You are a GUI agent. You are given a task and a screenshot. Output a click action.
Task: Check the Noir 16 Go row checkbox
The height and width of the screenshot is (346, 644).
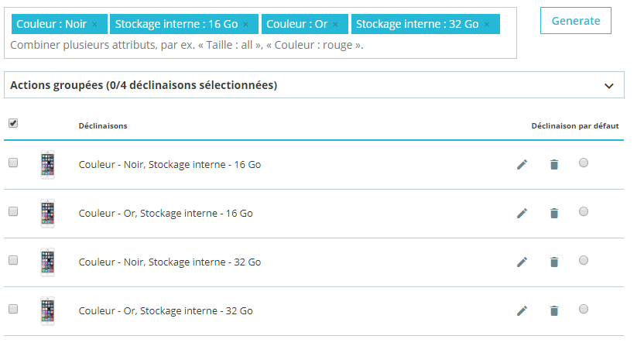click(13, 163)
